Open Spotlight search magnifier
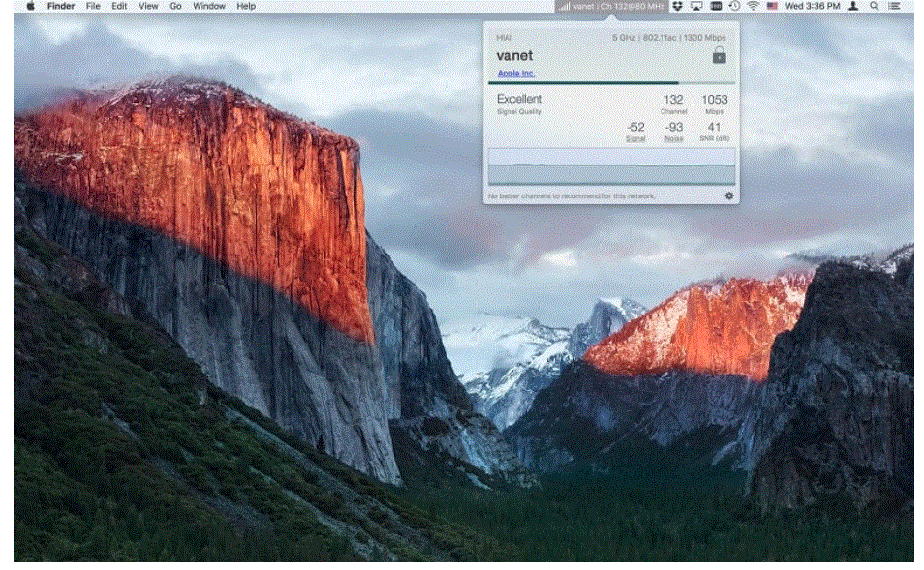Screen dimensions: 924x570 [x=875, y=6]
